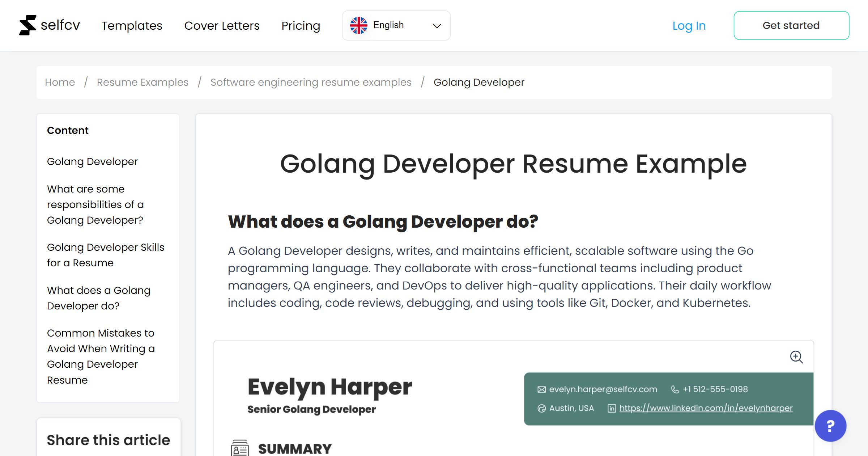This screenshot has height=456, width=868.
Task: Jump to responsibilities of a Golang Developer section
Action: coord(95,204)
